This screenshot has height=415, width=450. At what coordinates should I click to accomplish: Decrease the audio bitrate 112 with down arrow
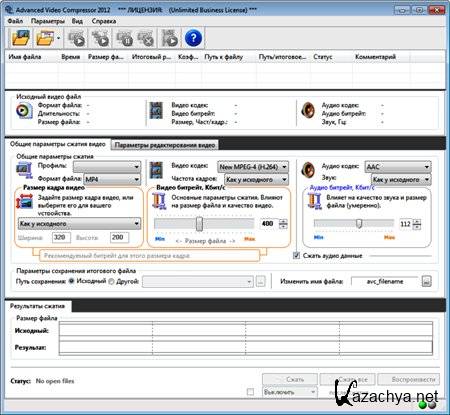tap(417, 227)
